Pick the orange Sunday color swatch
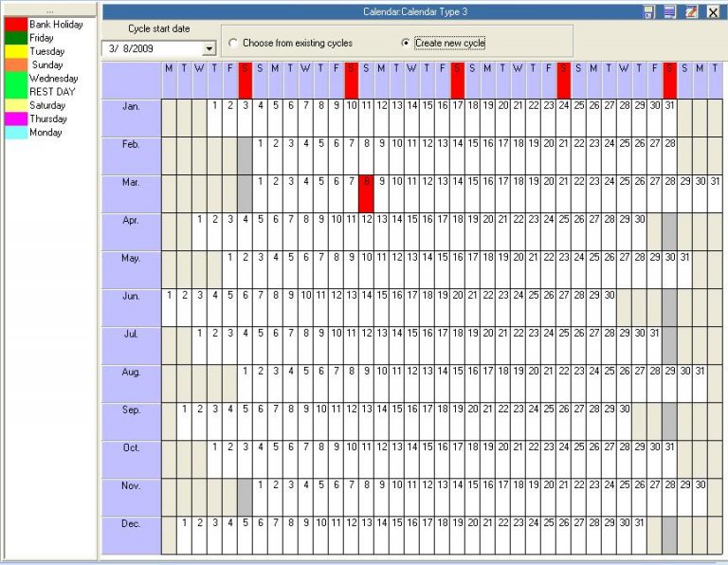 [x=16, y=64]
